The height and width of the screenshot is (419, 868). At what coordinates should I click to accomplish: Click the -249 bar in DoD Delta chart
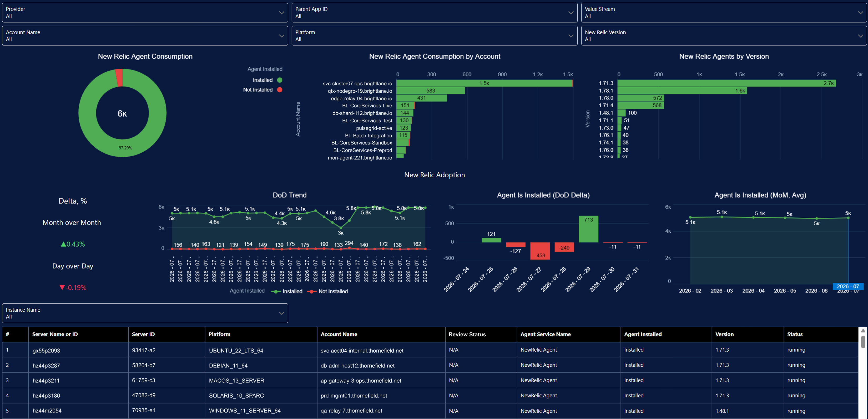click(x=564, y=247)
